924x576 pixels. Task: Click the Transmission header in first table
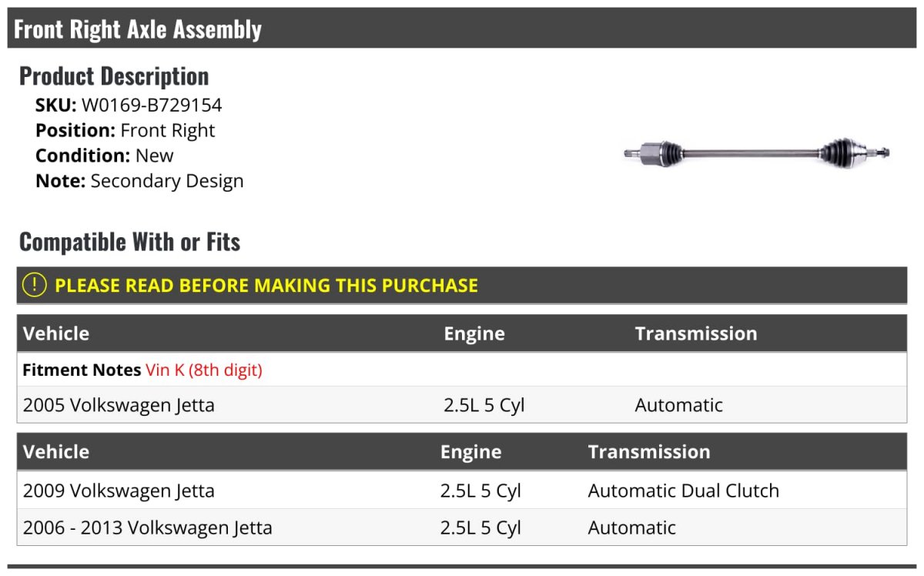(696, 333)
